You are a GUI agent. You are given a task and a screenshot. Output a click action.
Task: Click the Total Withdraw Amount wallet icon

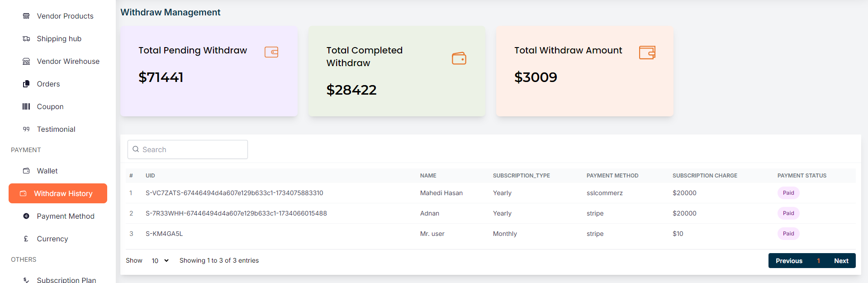tap(647, 53)
